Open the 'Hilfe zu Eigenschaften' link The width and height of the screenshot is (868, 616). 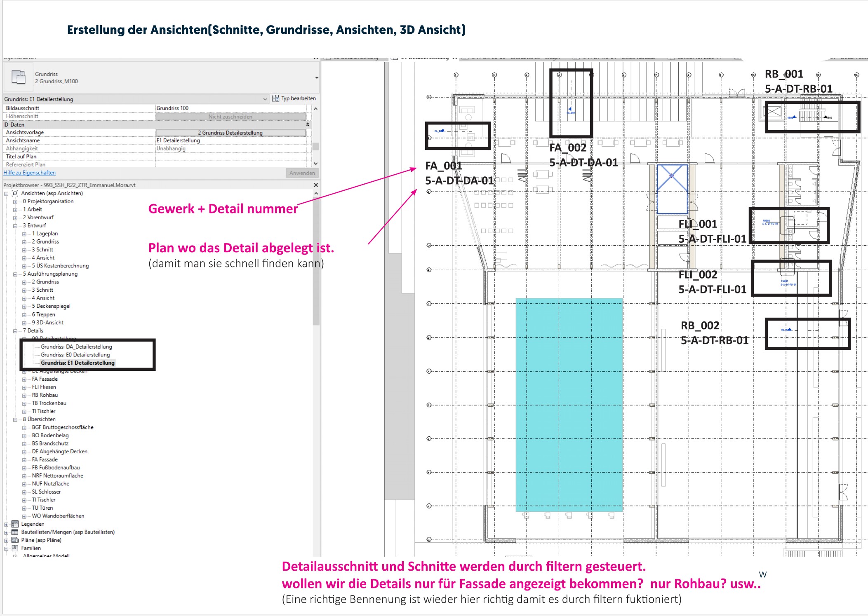click(30, 173)
